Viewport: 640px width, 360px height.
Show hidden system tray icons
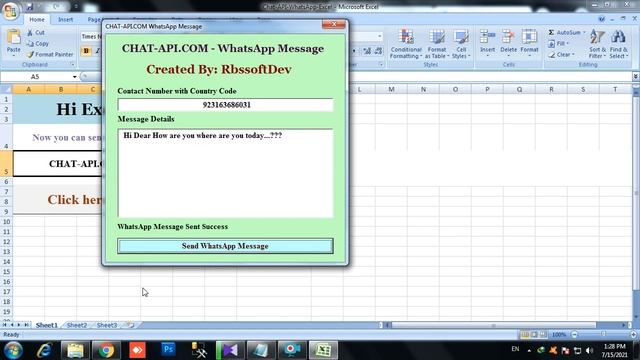point(529,350)
